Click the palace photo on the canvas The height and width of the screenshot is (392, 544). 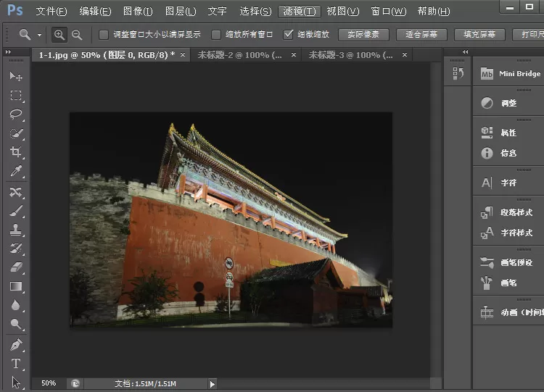[x=231, y=220]
